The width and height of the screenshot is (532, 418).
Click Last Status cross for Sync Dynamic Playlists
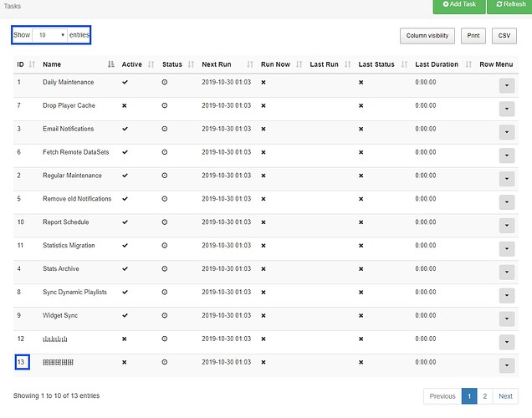point(361,293)
